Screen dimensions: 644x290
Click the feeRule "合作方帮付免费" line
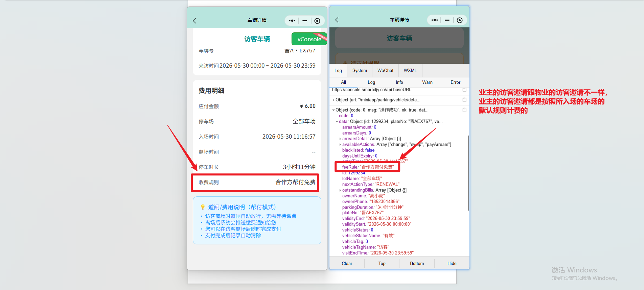pyautogui.click(x=368, y=167)
